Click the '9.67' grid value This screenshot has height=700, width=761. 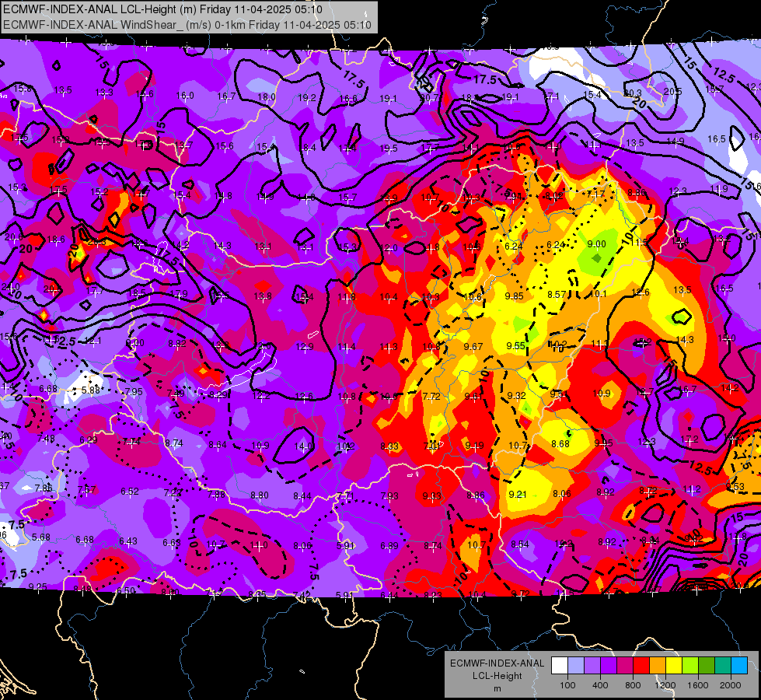pyautogui.click(x=473, y=346)
